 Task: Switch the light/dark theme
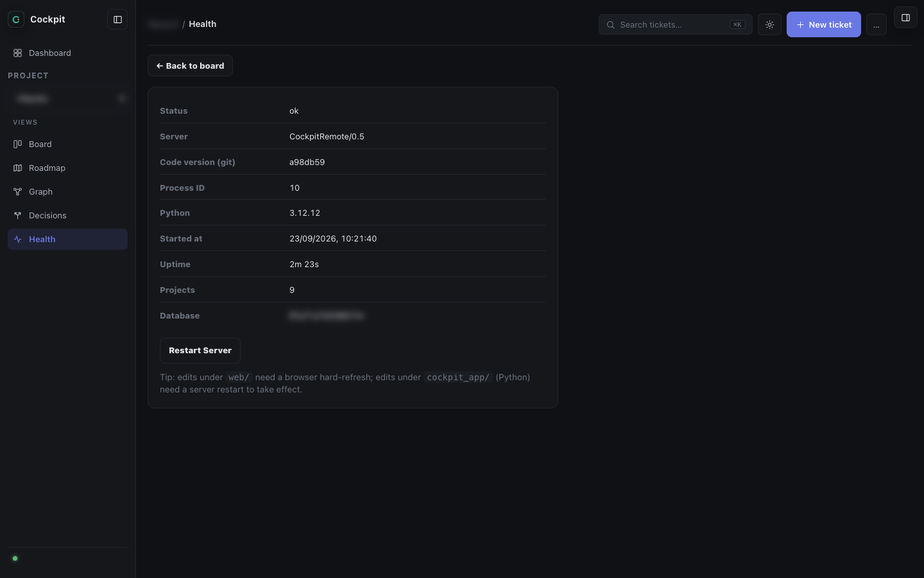pyautogui.click(x=769, y=24)
